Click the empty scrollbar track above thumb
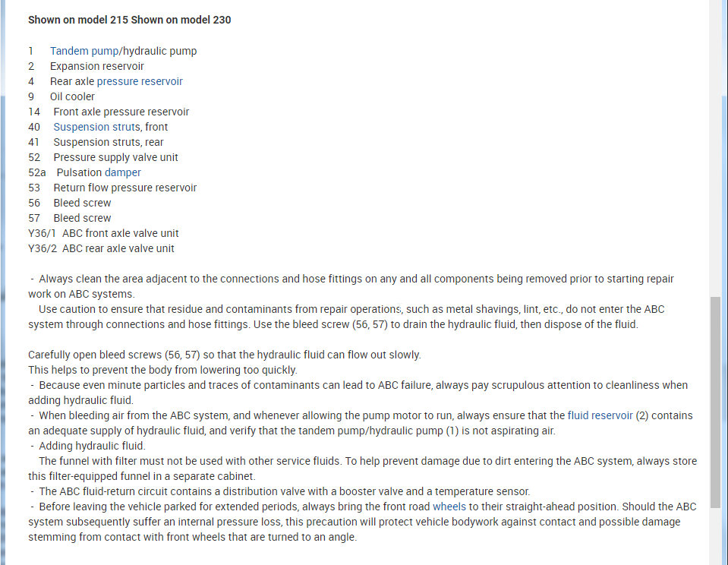This screenshot has height=565, width=728. 715,190
